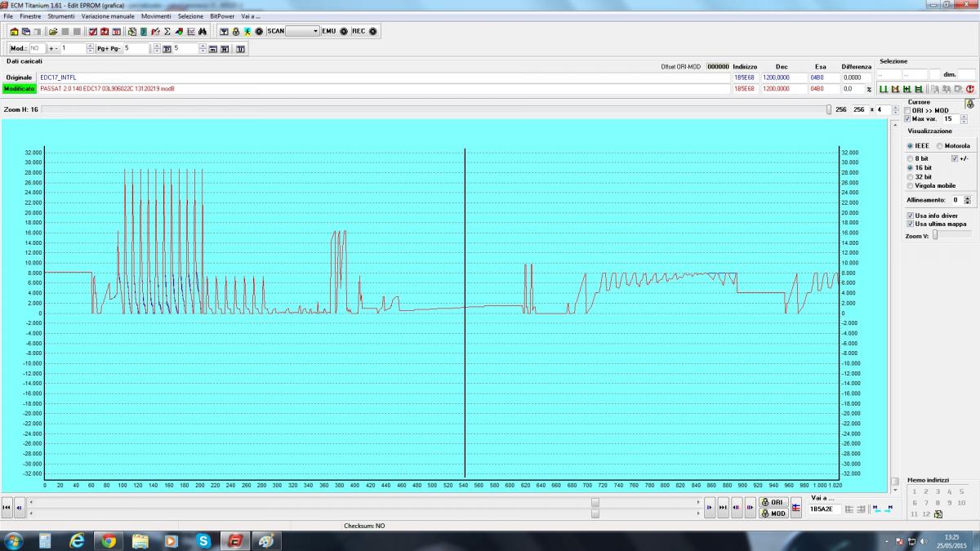Click the red circular C icon in Selezione
Screen dimensions: 980x551
970,89
